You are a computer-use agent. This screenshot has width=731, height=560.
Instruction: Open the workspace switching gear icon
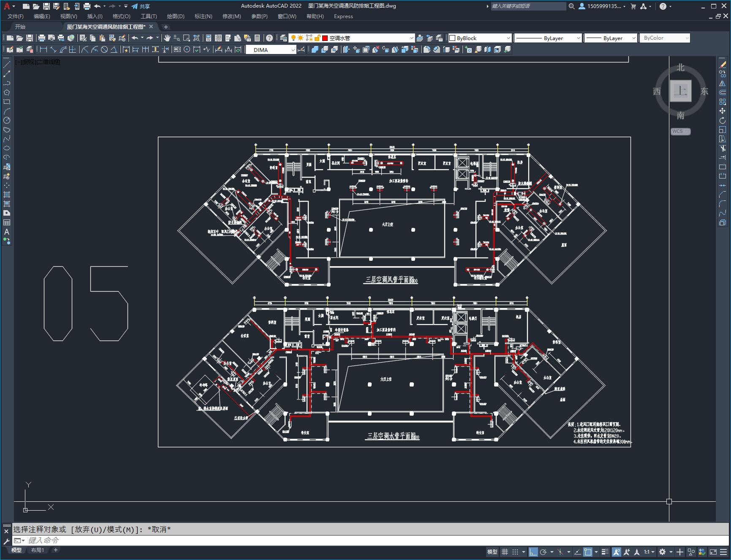tap(663, 552)
